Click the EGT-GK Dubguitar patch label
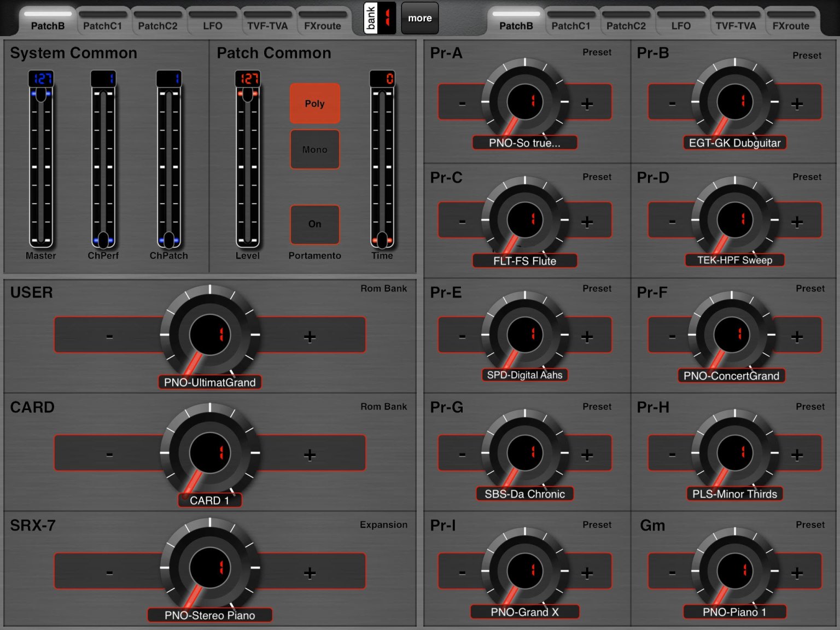Screen dimensions: 840x630 (x=735, y=143)
